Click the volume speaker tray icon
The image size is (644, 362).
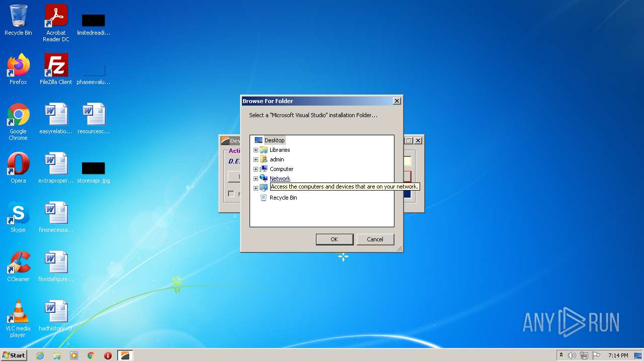point(572,355)
